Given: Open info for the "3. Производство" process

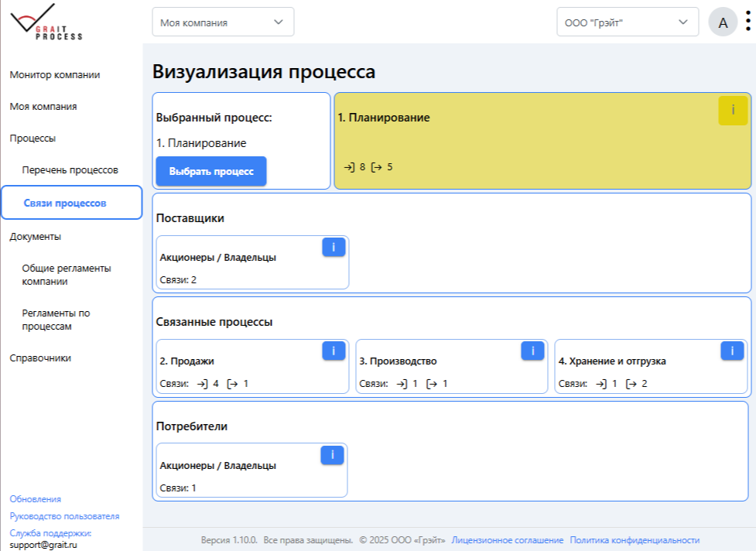Looking at the screenshot, I should click(532, 350).
